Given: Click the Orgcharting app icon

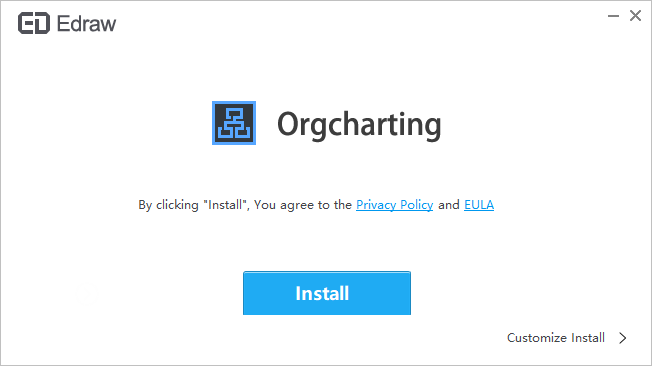Looking at the screenshot, I should 234,123.
